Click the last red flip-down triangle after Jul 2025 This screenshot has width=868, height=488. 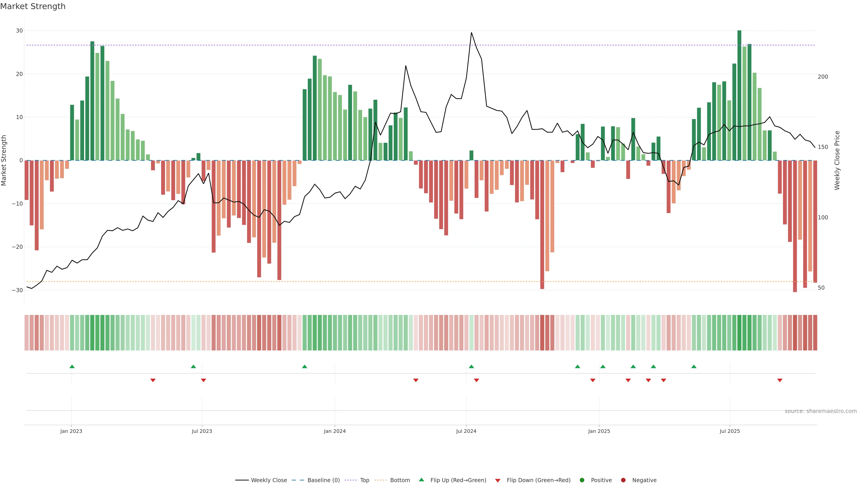(780, 380)
